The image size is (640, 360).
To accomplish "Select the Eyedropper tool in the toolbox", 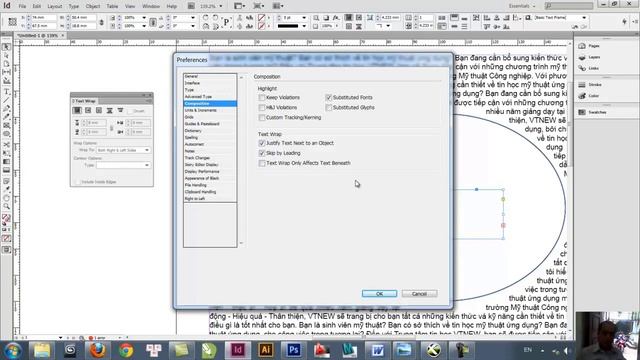I will [7, 189].
